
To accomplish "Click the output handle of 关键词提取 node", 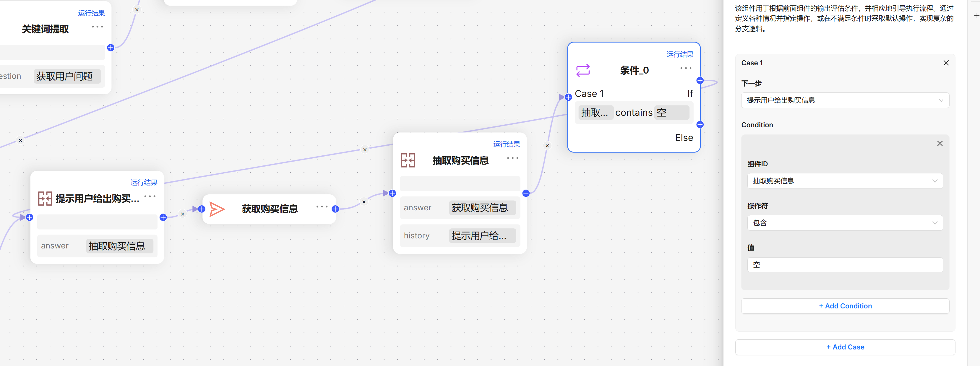I will (x=111, y=48).
